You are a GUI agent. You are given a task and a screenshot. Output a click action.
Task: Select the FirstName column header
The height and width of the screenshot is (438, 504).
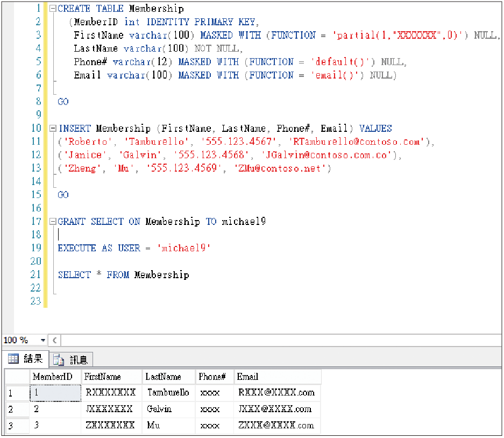(111, 377)
